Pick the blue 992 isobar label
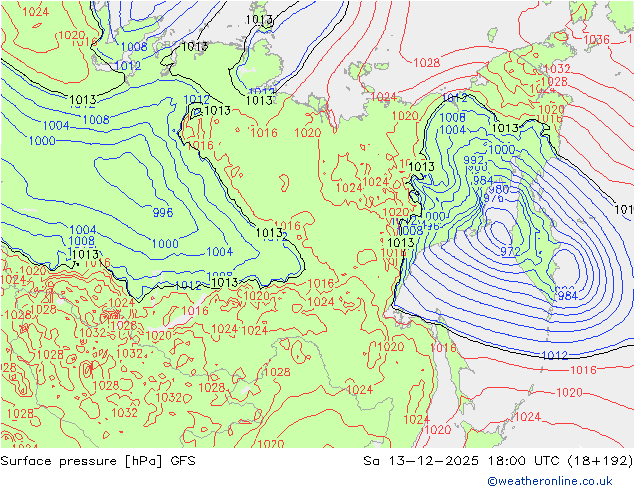This screenshot has width=634, height=490. tap(473, 160)
